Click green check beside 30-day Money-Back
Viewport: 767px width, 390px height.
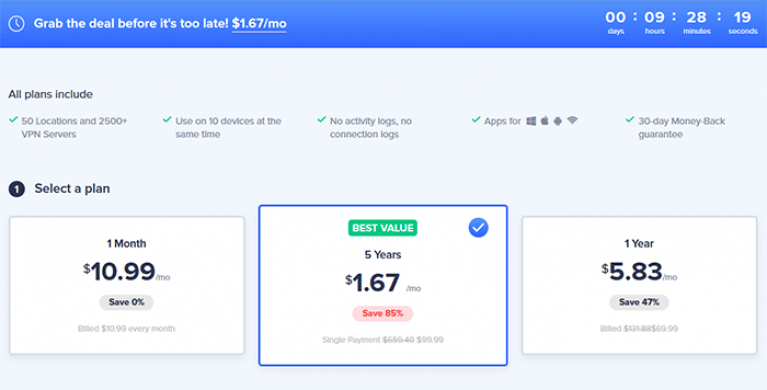pos(630,119)
